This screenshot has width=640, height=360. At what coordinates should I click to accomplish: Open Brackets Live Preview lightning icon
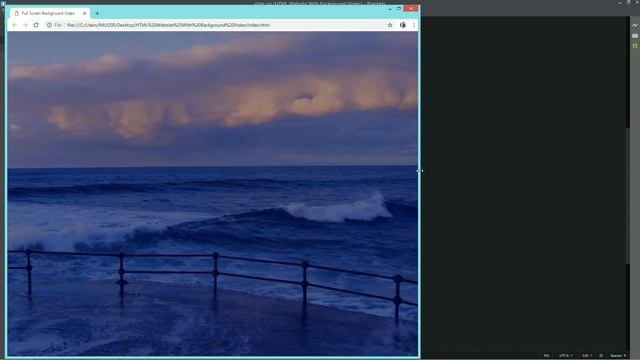(635, 25)
